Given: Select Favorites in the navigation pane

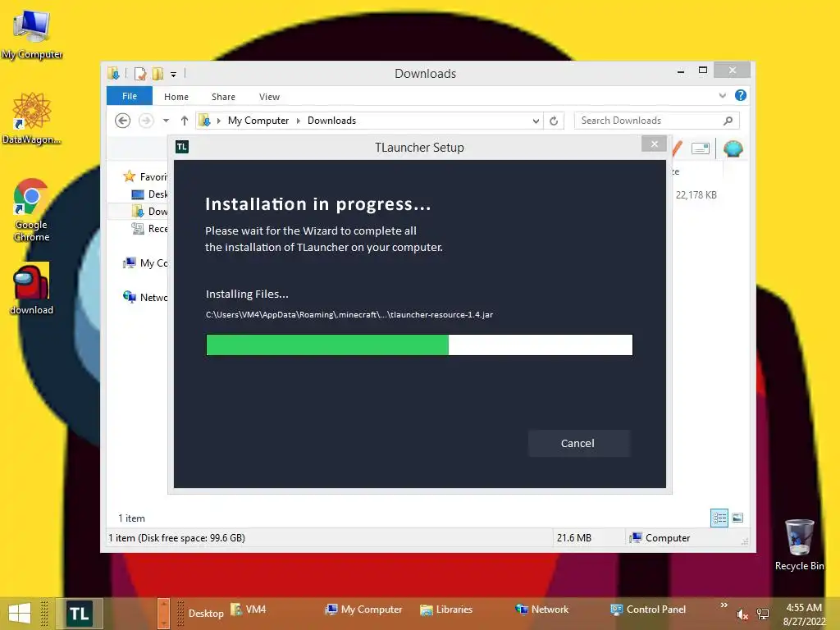Looking at the screenshot, I should point(144,177).
